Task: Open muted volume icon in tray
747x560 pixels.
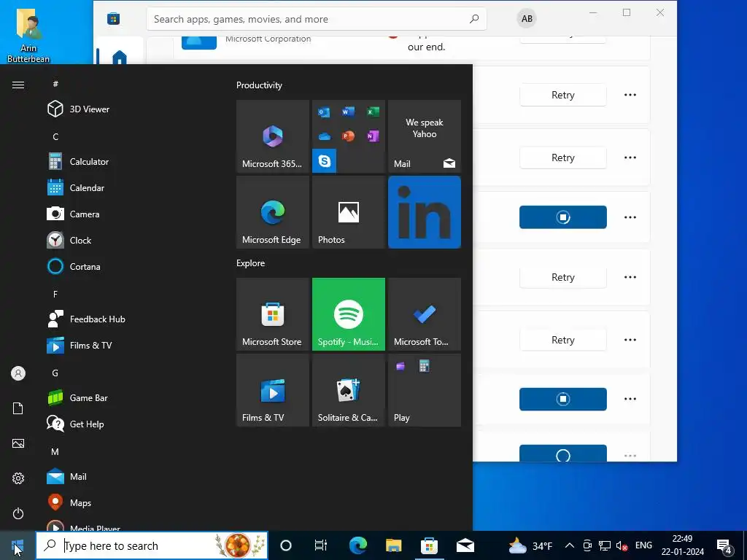Action: [x=622, y=545]
